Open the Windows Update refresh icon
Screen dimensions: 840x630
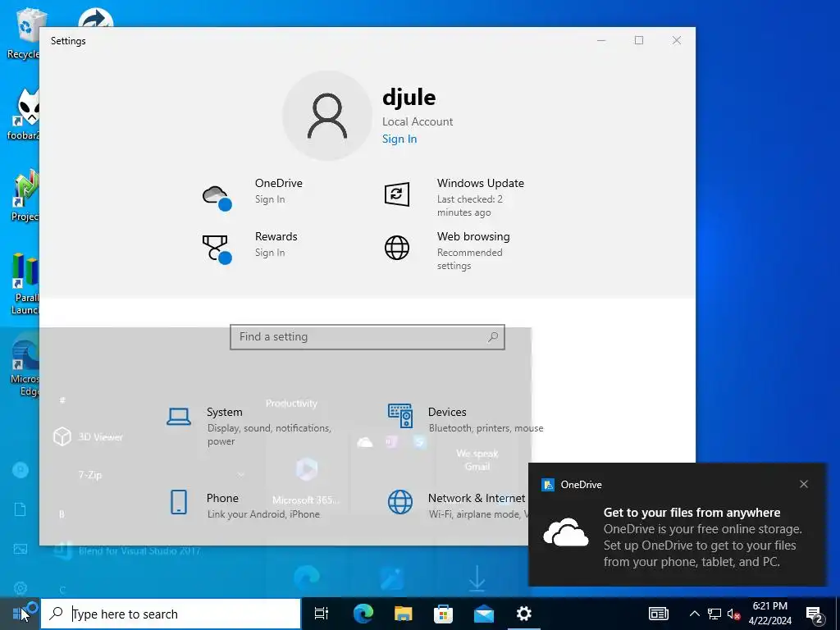397,194
